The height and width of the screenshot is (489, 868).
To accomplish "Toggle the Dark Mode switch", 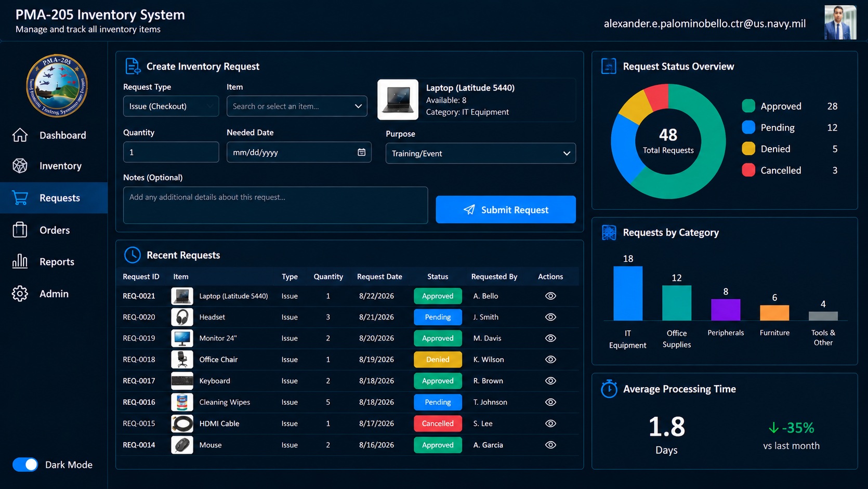I will 25,465.
